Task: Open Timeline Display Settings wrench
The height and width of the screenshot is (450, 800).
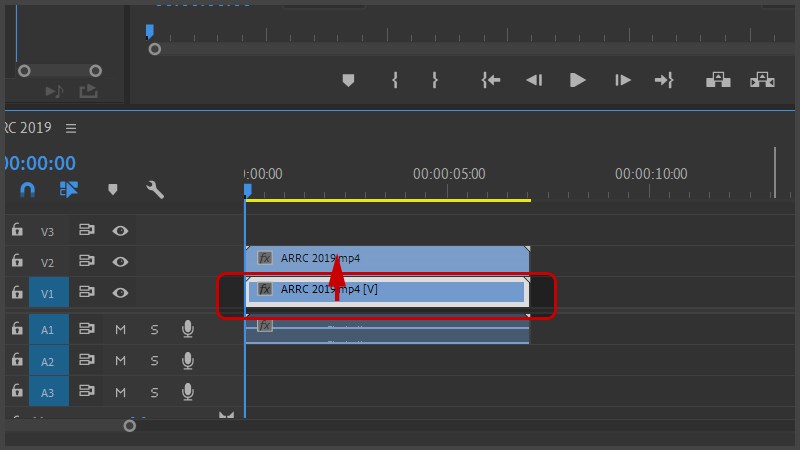Action: 155,190
